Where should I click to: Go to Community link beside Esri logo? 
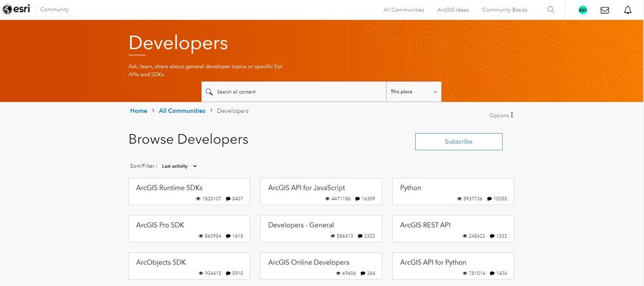coord(55,10)
